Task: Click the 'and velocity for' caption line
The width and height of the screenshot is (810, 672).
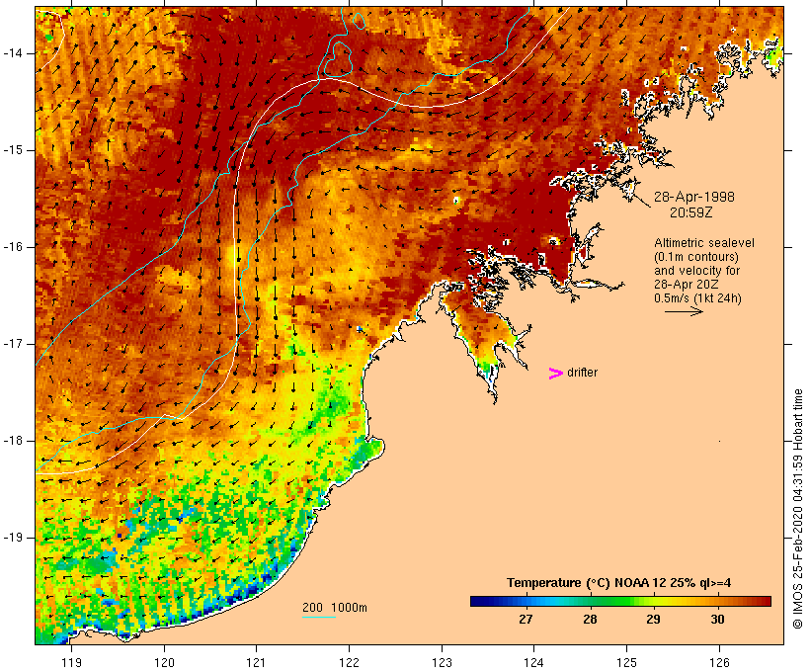Action: [696, 271]
